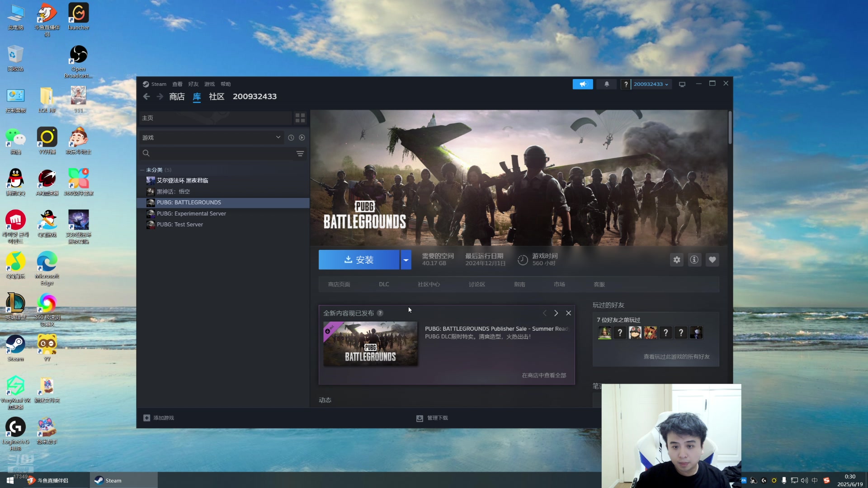Collapse the 未分类 category

(x=142, y=170)
